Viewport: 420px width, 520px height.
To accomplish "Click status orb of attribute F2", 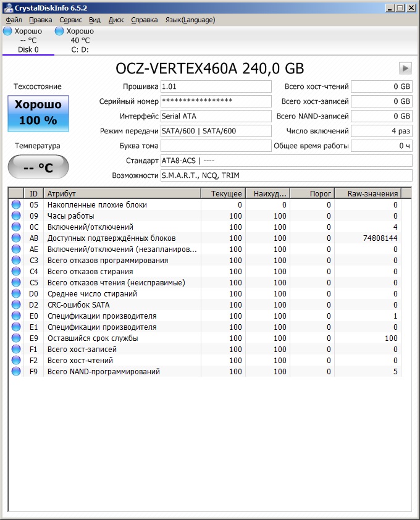I will point(16,360).
